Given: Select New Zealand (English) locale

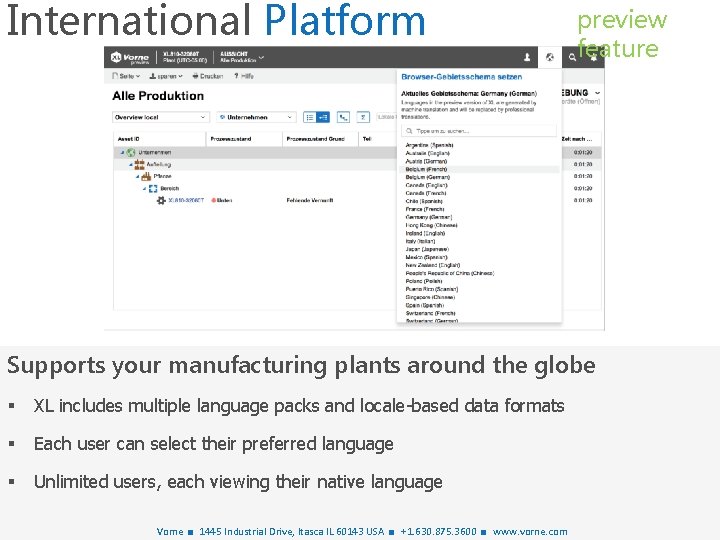Looking at the screenshot, I should 433,265.
